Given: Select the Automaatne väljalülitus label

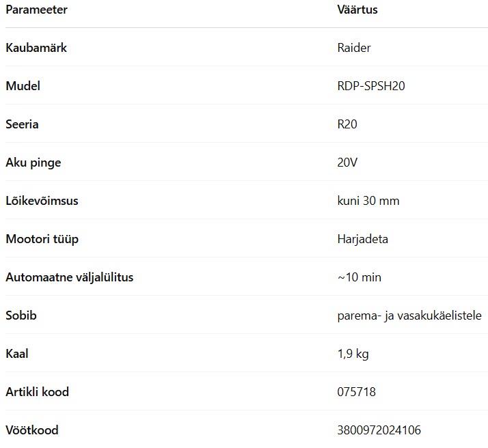Looking at the screenshot, I should [70, 277].
